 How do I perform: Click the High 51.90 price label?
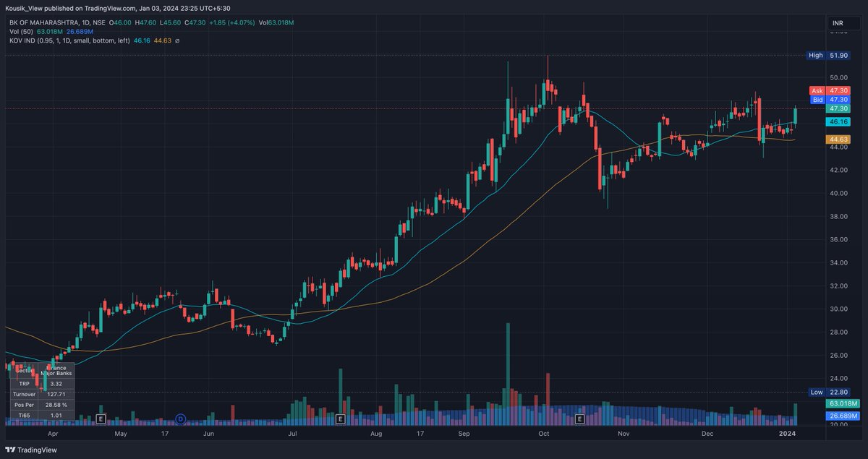pos(830,55)
